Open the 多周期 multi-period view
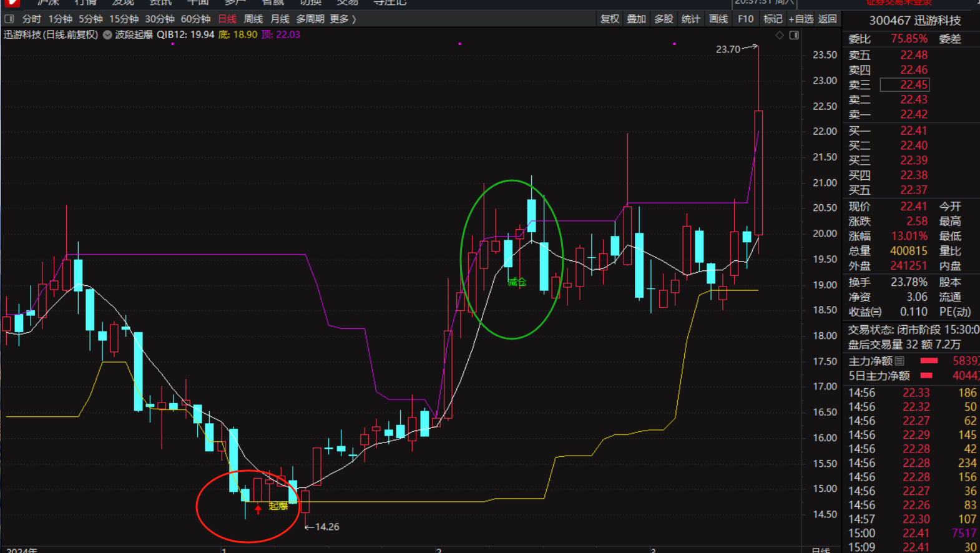Viewport: 980px width, 553px height. tap(310, 19)
